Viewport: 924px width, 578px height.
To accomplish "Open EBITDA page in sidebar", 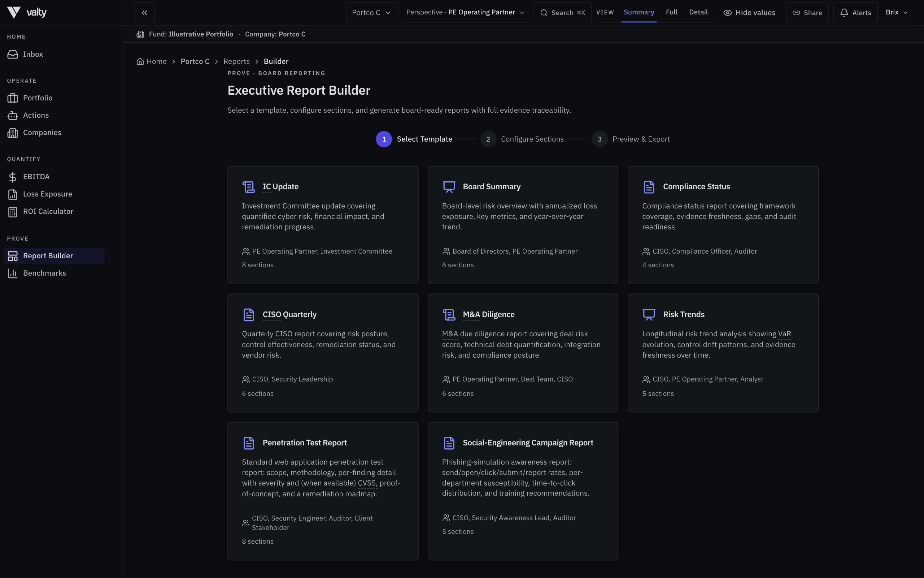I will click(53, 177).
